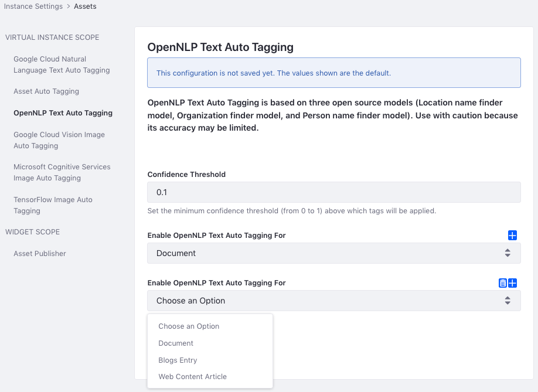Add a field beside the trash icon
Screen dimensions: 538x392
(512, 283)
